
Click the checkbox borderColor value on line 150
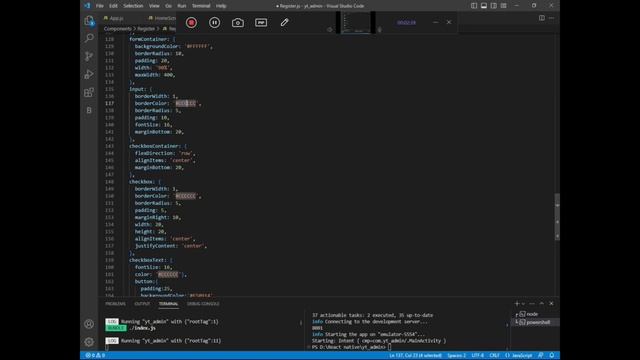186,196
